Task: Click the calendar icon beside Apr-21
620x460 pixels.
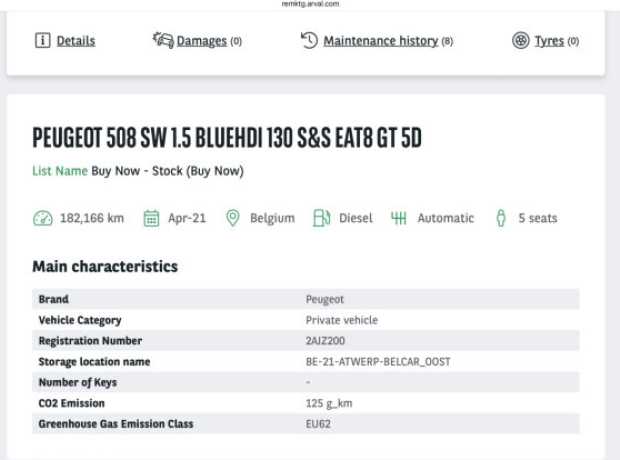Action: [x=151, y=218]
